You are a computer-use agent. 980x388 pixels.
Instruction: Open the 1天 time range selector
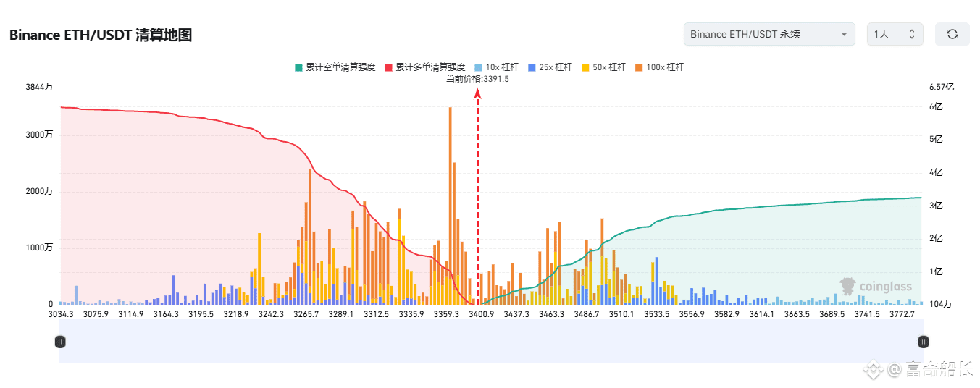point(895,34)
